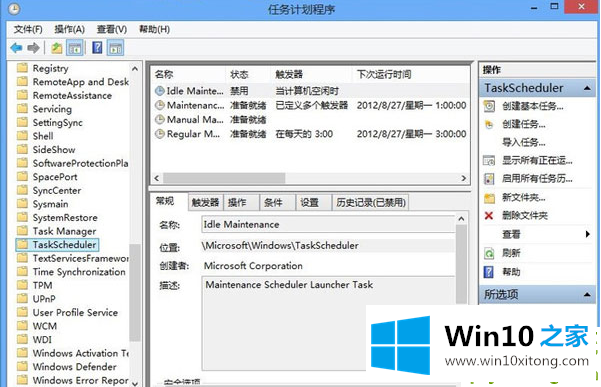601x387 pixels.
Task: Select Time Synchronization folder in tree
Action: (x=79, y=272)
